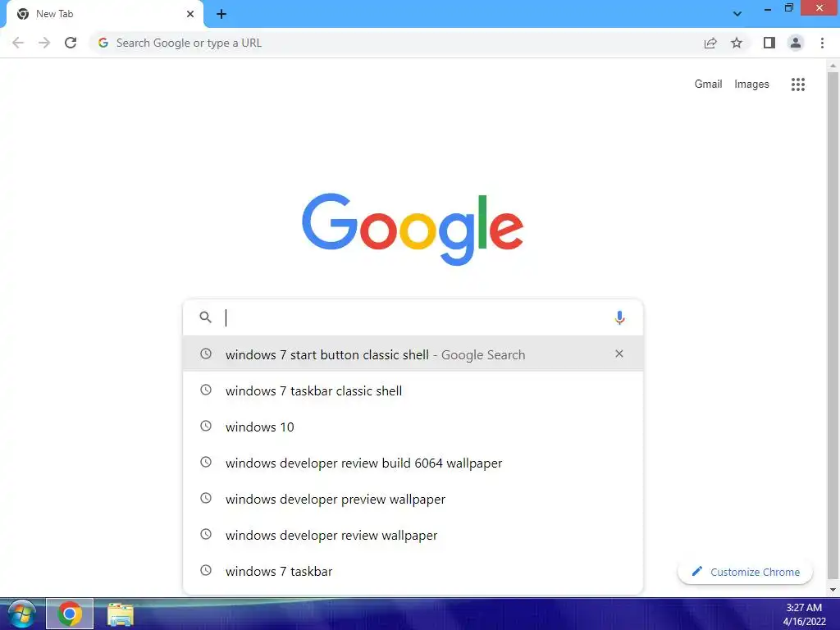Click the page's vertical scrollbar
This screenshot has width=840, height=630.
pyautogui.click(x=833, y=326)
